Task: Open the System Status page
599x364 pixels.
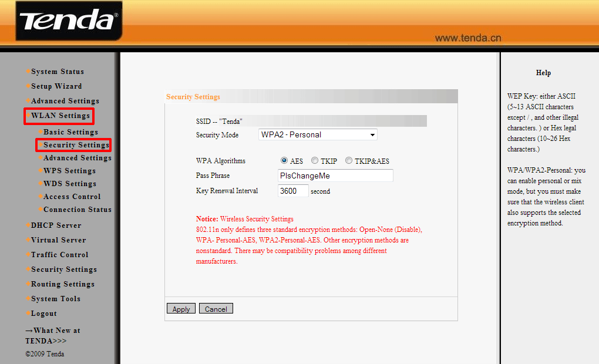Action: pos(58,72)
